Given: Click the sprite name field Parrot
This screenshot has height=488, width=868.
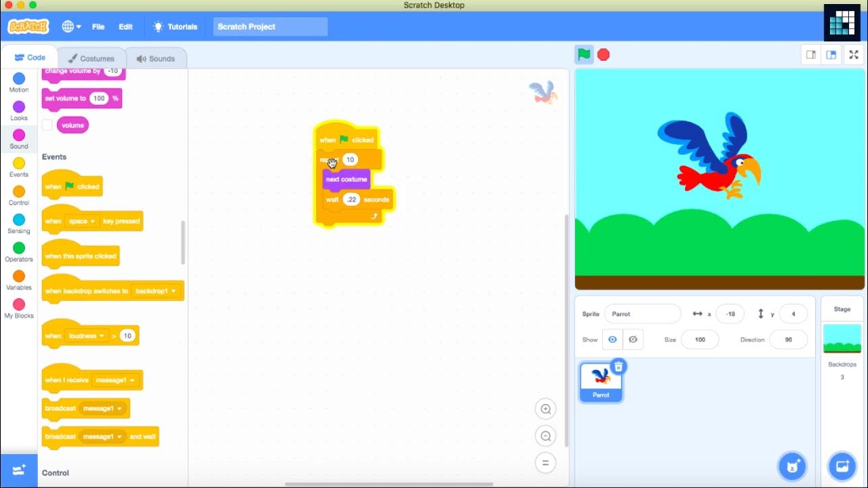Looking at the screenshot, I should (x=642, y=314).
